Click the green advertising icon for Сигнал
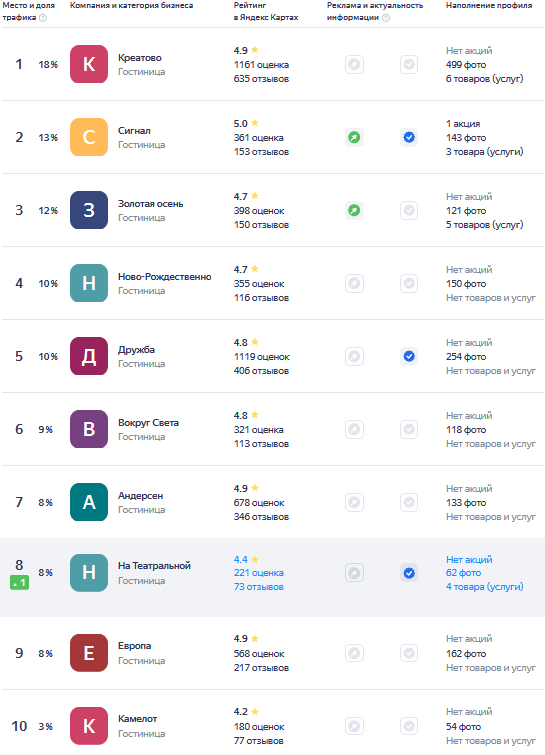 (x=354, y=138)
